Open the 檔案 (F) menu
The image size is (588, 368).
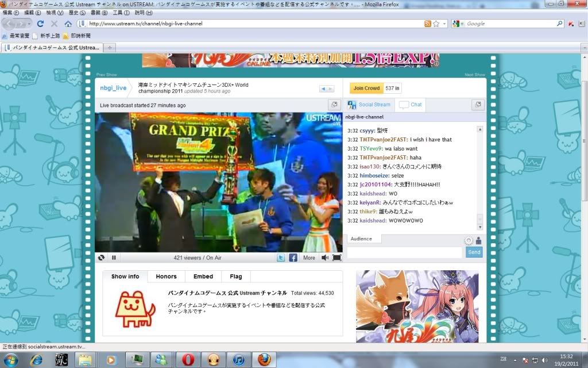(10, 13)
